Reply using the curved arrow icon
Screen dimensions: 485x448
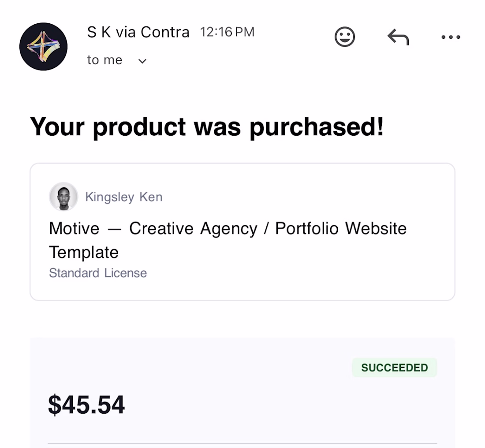[x=398, y=37]
